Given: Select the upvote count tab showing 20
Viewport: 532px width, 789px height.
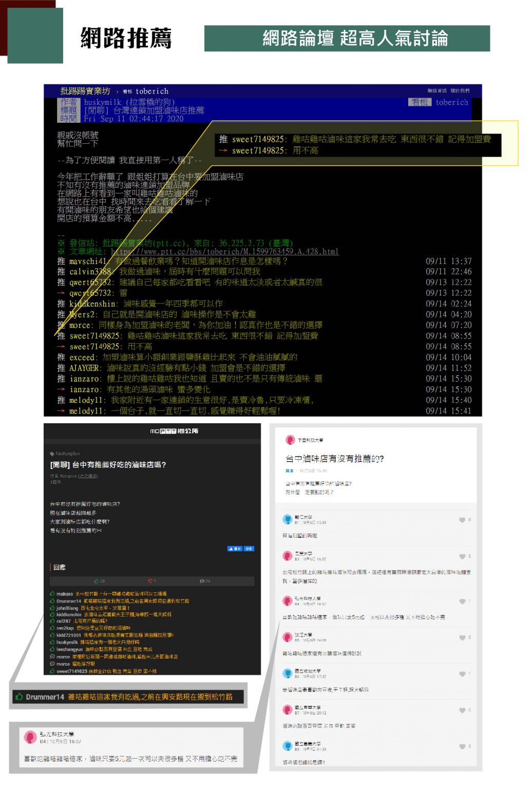Looking at the screenshot, I should [100, 581].
